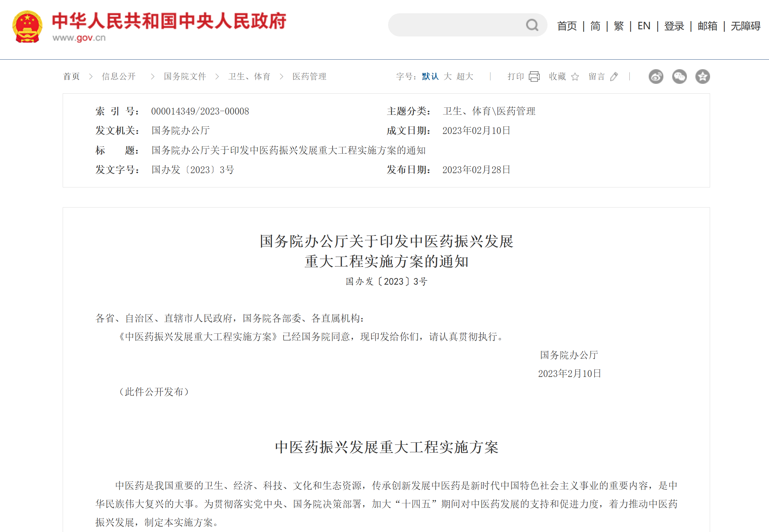
Task: Click www.gov.cn URL text
Action: pyautogui.click(x=79, y=38)
